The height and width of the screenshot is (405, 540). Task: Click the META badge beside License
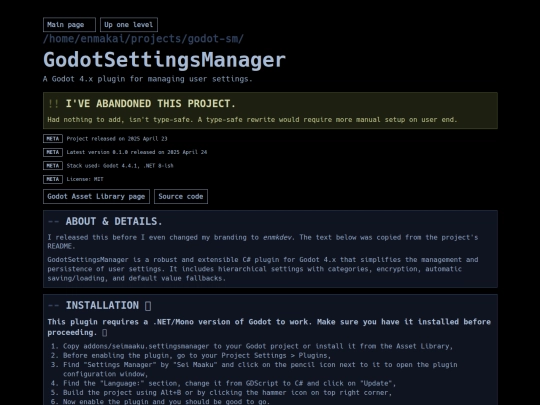point(53,179)
